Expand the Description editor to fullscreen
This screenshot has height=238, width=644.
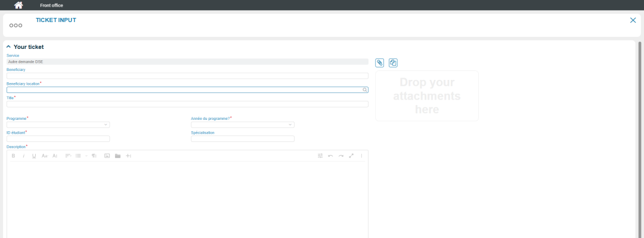351,156
